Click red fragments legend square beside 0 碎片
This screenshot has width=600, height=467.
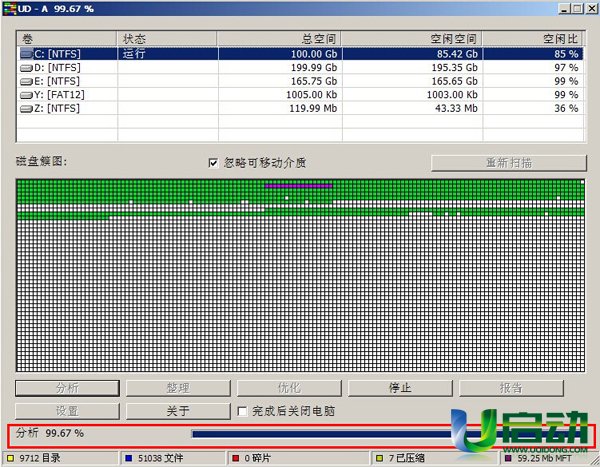tap(236, 458)
